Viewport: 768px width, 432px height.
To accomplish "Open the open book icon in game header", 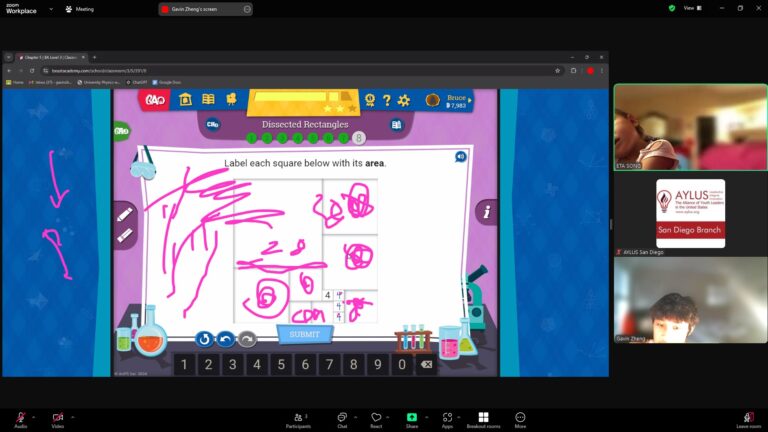I will click(208, 99).
